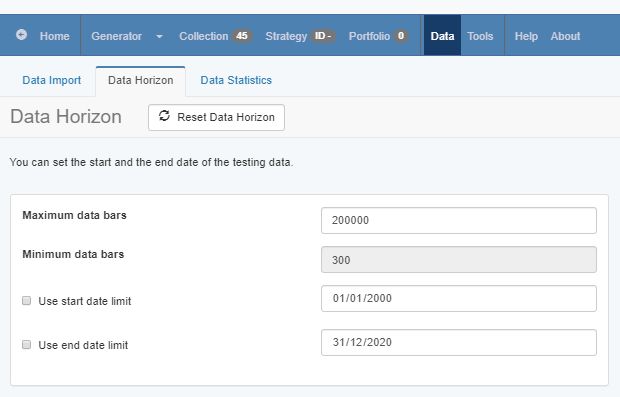
Task: Enable the Use end date limit checkbox
Action: pyautogui.click(x=26, y=344)
